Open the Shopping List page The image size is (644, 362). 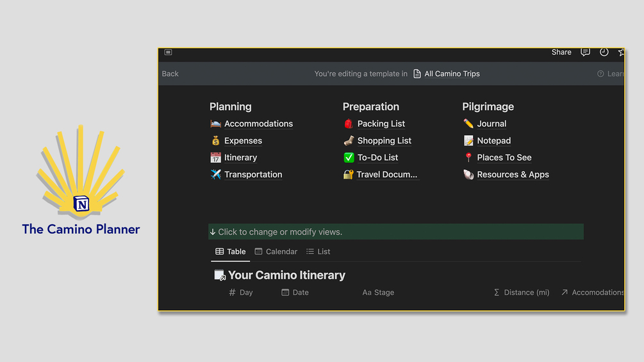click(x=384, y=141)
